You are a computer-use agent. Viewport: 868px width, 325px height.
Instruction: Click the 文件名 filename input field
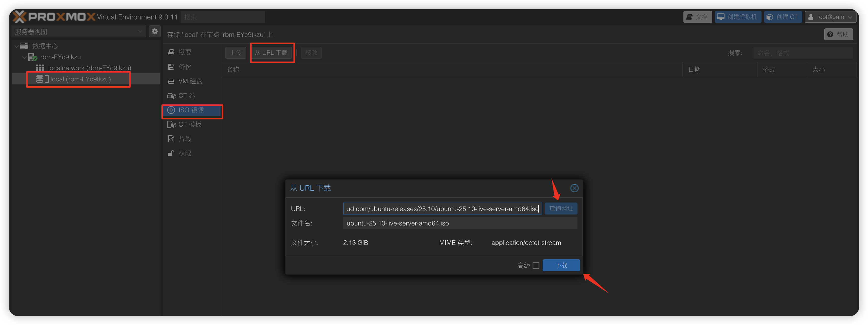tap(460, 223)
